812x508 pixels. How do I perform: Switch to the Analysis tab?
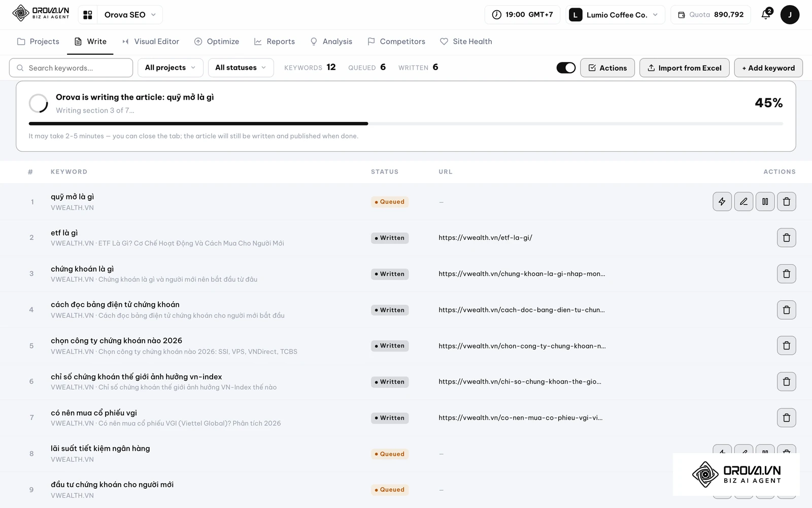coord(331,42)
